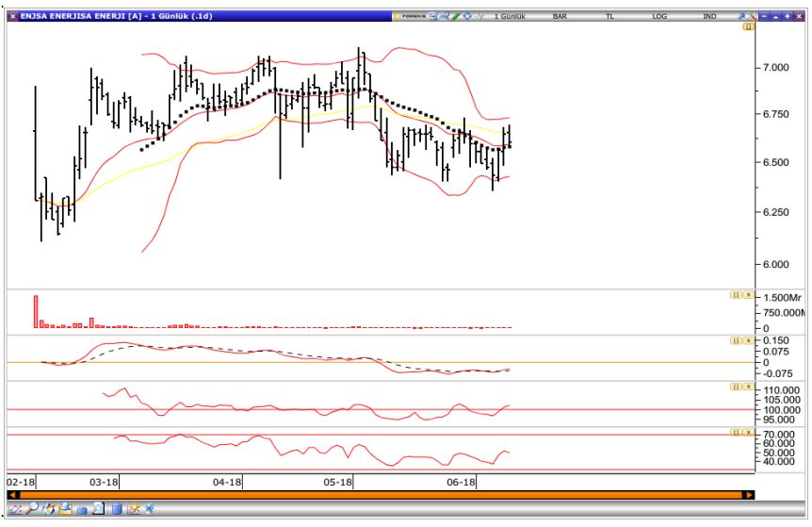Screen dimensions: 812x527
Task: Maximize the volume indicator panel
Action: coord(736,294)
